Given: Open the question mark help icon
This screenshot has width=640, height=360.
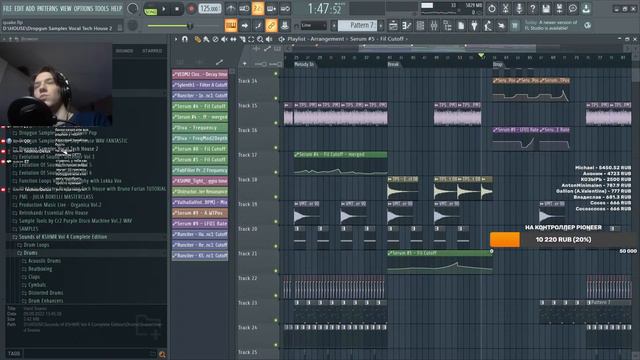Looking at the screenshot, I should tap(532, 8).
